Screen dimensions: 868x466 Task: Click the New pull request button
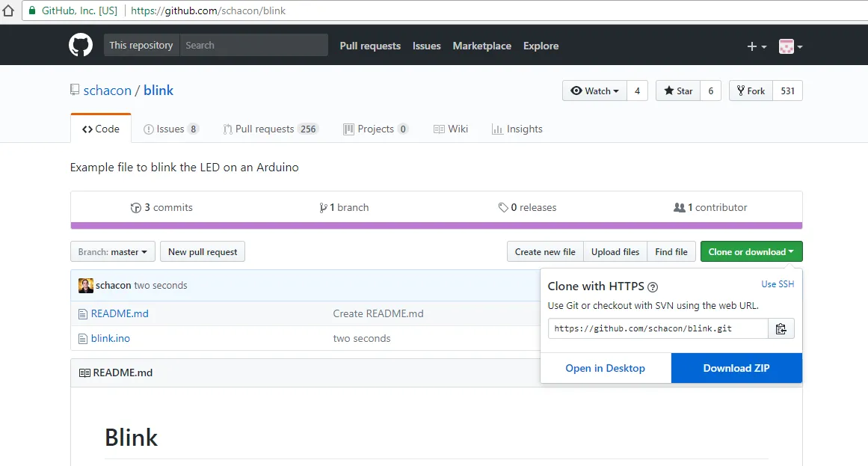point(203,251)
